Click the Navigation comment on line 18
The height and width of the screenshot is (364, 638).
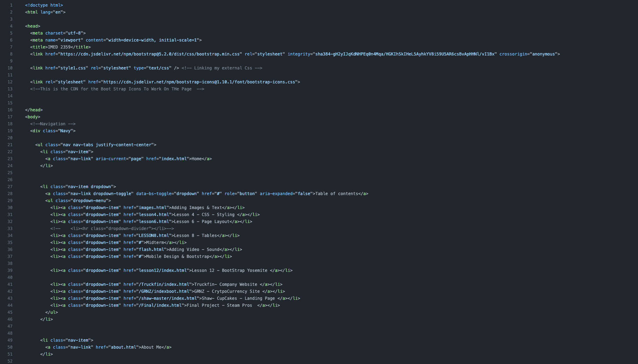53,124
